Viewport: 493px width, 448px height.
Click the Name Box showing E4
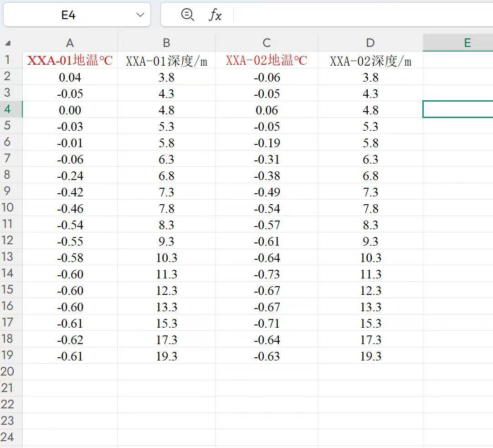click(68, 15)
